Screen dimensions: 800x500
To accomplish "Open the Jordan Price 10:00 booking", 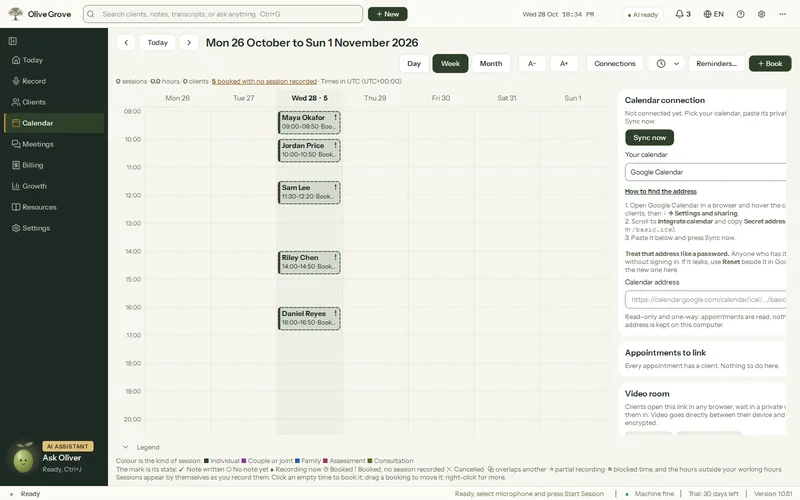I will pos(309,151).
